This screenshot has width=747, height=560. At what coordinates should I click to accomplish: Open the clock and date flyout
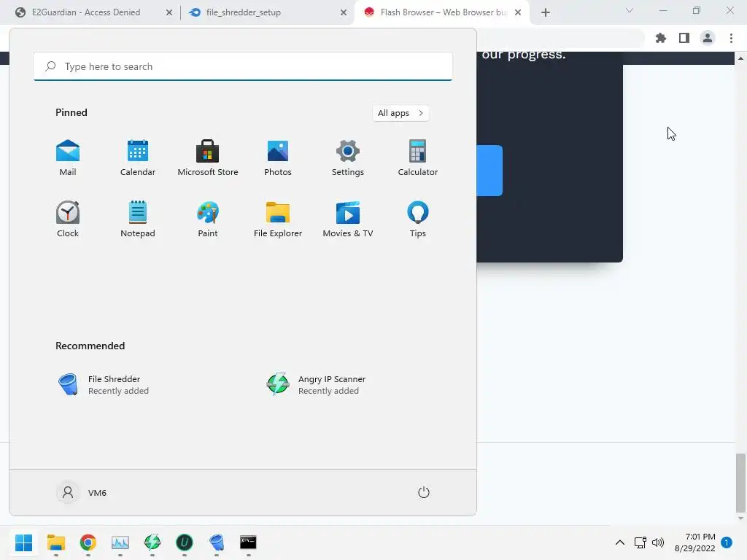pyautogui.click(x=695, y=542)
